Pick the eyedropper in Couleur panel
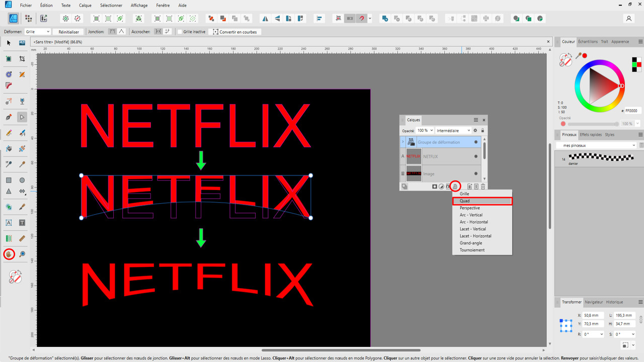This screenshot has height=362, width=644. point(579,56)
